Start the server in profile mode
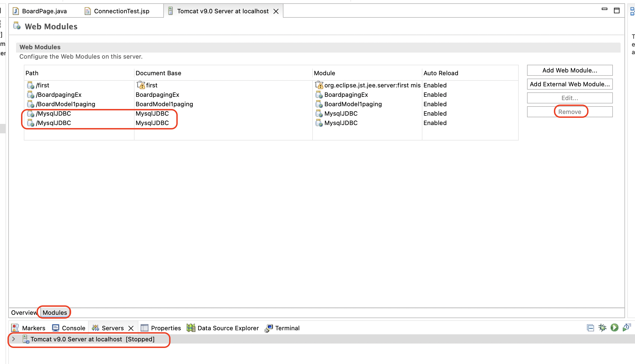635x364 pixels. coord(627,328)
